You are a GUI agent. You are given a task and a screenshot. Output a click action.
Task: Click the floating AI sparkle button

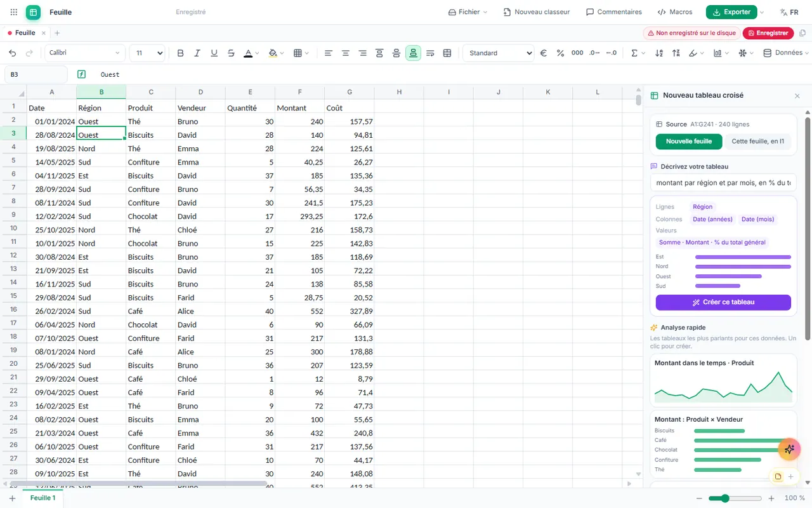point(789,449)
